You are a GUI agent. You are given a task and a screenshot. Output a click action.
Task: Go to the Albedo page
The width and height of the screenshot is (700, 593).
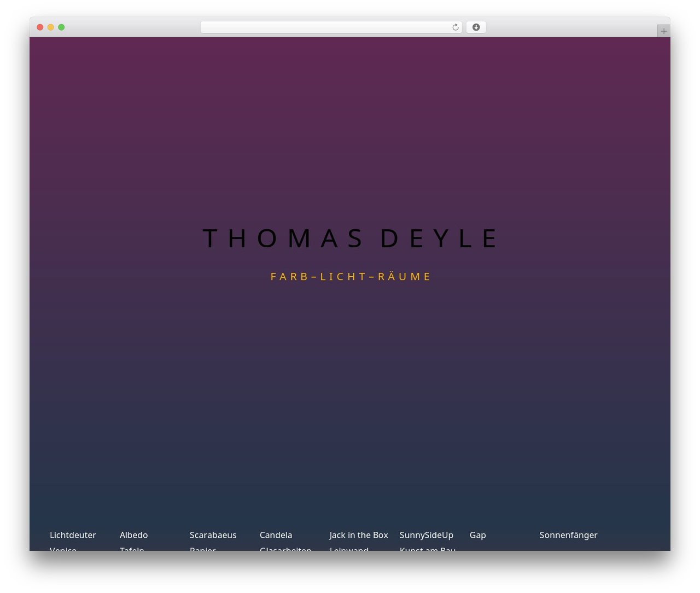134,535
